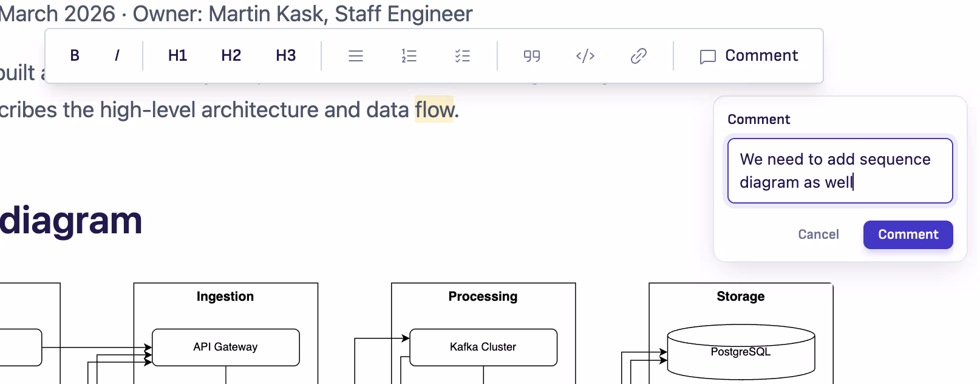
Task: Set heading level H3
Action: [286, 56]
